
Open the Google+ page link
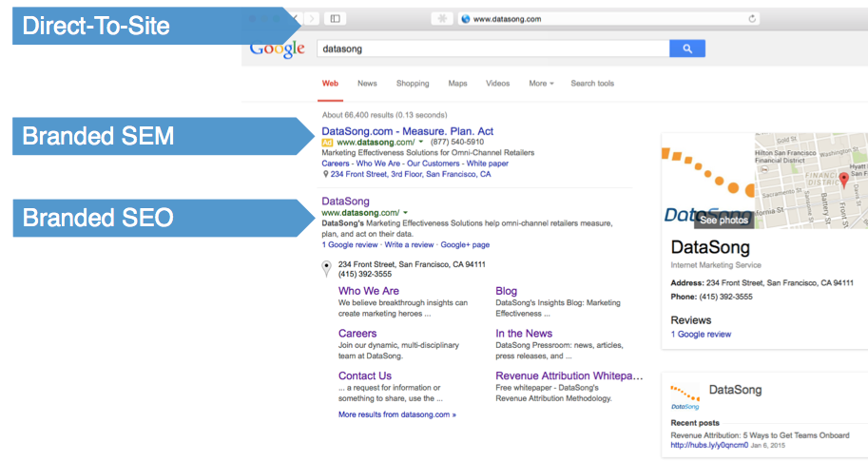(465, 244)
